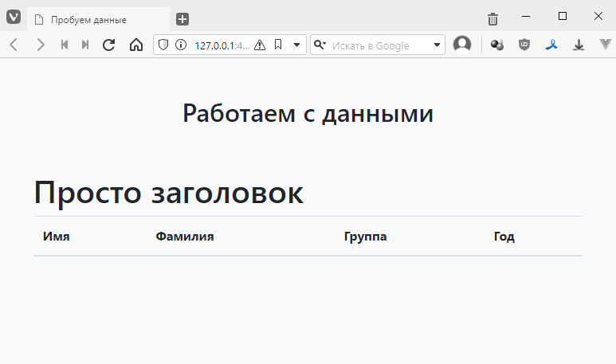The height and width of the screenshot is (364, 616).
Task: Open the Vivaldi menu logo button
Action: (x=14, y=18)
